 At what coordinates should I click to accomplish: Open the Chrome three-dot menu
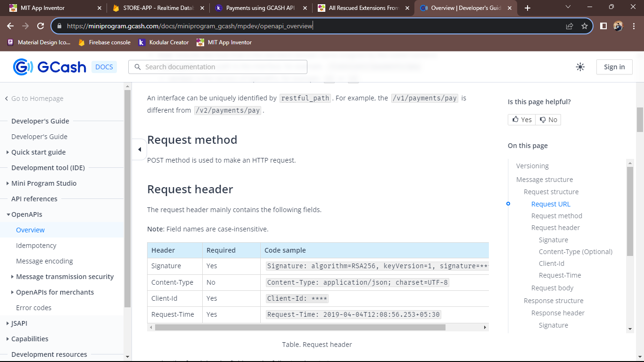point(633,26)
